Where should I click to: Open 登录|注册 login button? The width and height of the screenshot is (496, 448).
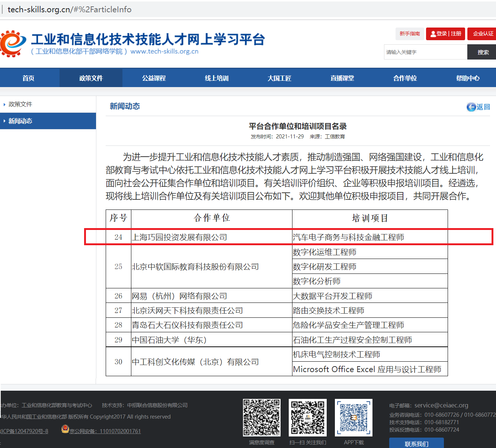coord(446,34)
